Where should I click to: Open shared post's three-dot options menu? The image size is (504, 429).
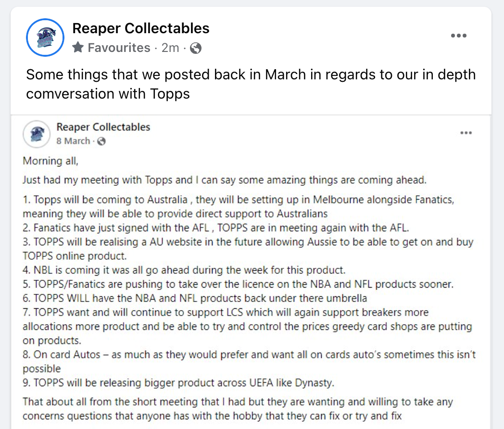pyautogui.click(x=466, y=133)
